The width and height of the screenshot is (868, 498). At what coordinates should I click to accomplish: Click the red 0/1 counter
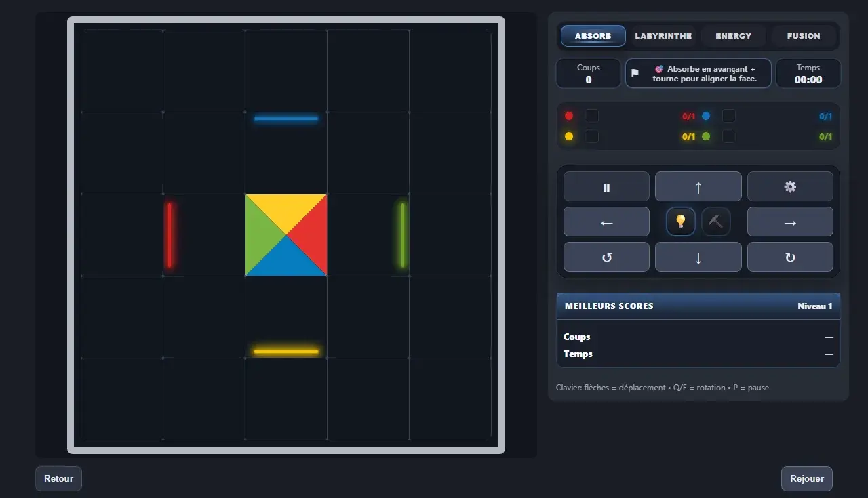(689, 117)
